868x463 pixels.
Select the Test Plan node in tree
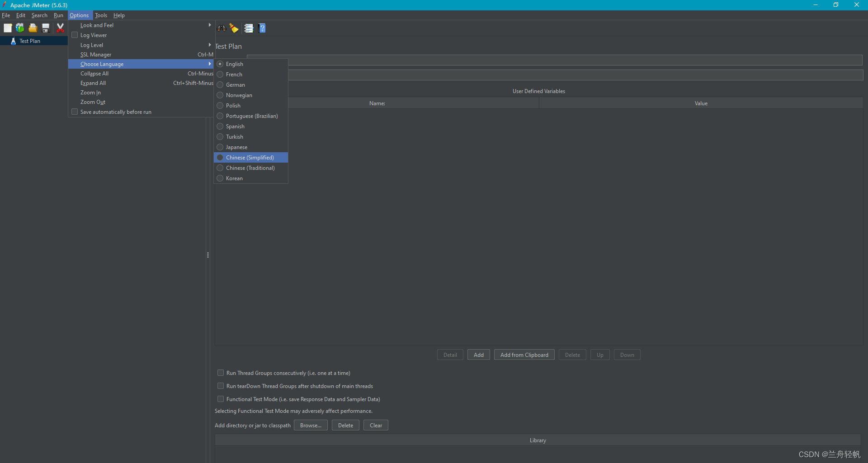tap(30, 41)
